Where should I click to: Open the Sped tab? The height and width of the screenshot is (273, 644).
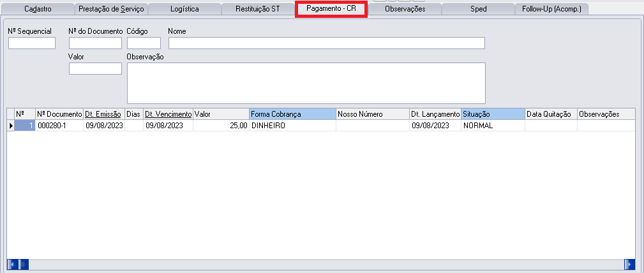click(x=478, y=9)
